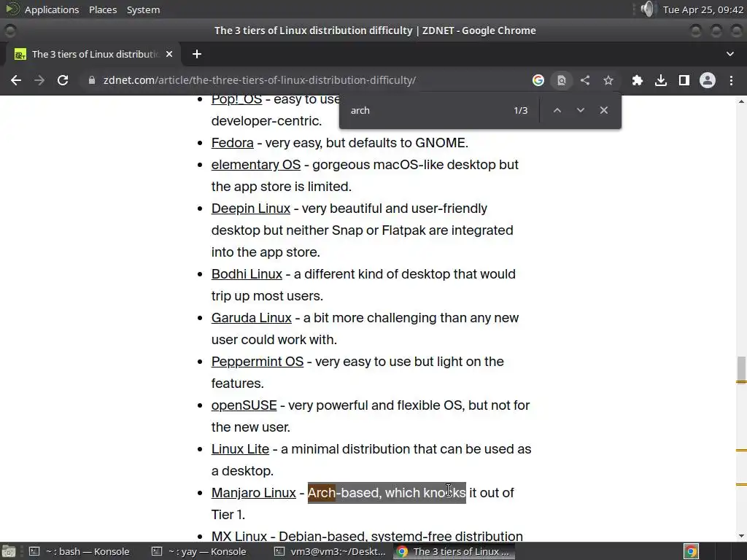Click scrollbar up arrow
This screenshot has height=560, width=747.
tap(741, 101)
